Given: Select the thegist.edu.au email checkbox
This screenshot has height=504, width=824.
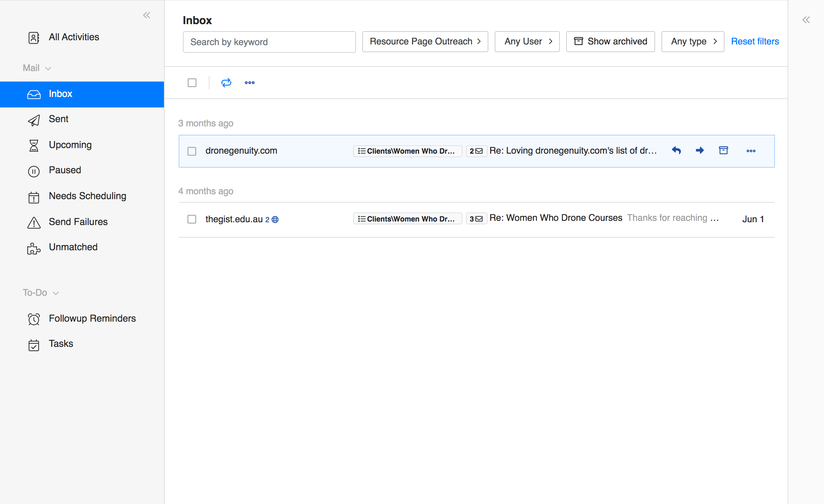Looking at the screenshot, I should coord(192,219).
